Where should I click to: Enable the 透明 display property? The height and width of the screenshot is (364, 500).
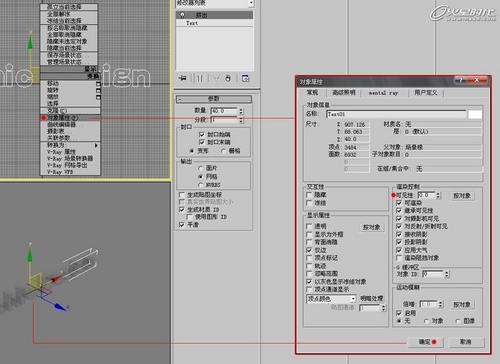309,226
